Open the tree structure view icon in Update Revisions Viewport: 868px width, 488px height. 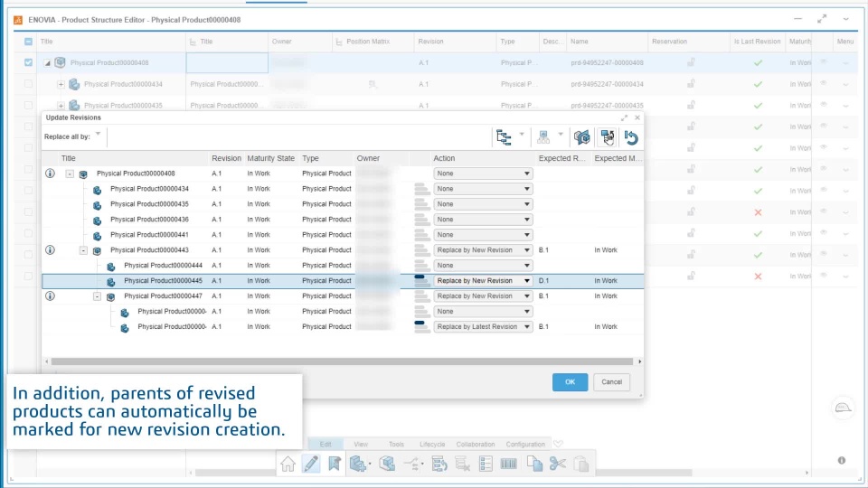pyautogui.click(x=504, y=137)
